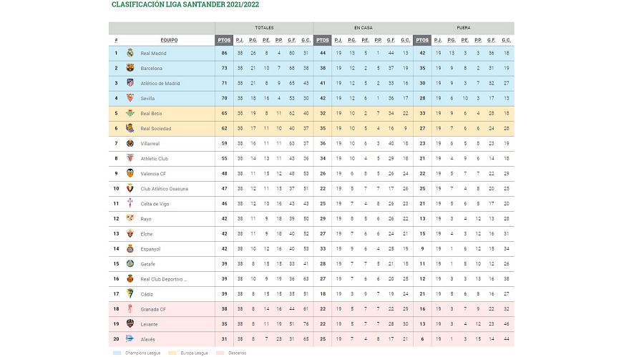The width and height of the screenshot is (644, 357).
Task: Click the Espanyol crest icon
Action: [x=130, y=248]
